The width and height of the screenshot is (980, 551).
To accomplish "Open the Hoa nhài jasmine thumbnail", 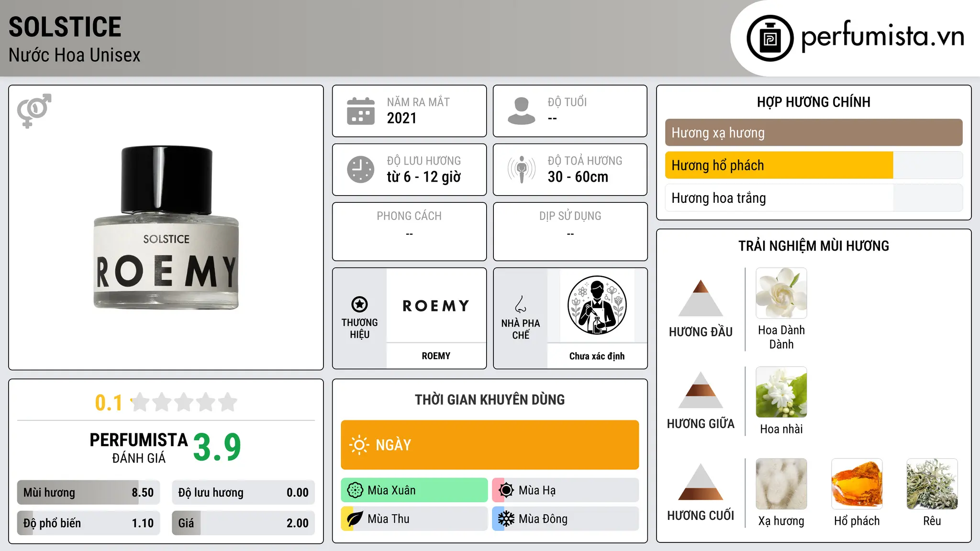I will coord(781,392).
